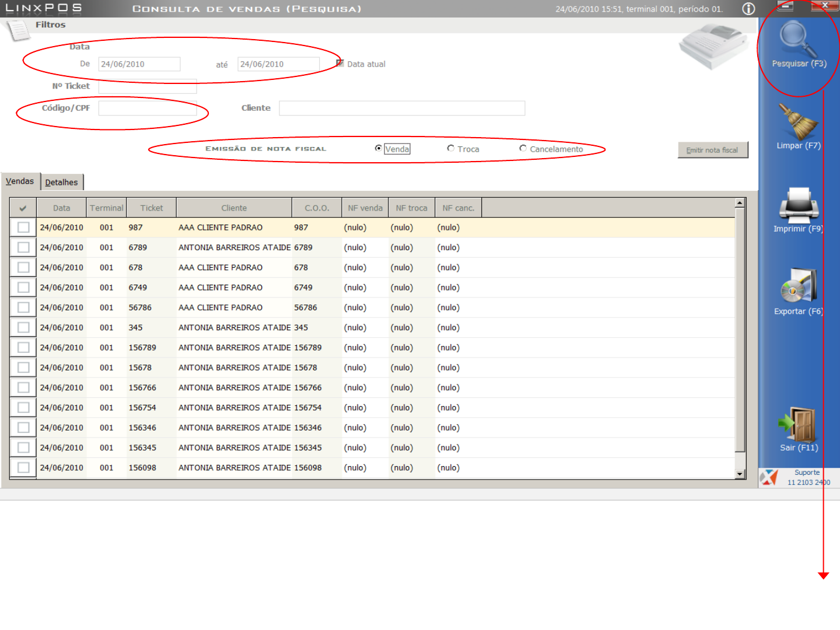840x630 pixels.
Task: Check the row for ticket 156789
Action: 23,348
